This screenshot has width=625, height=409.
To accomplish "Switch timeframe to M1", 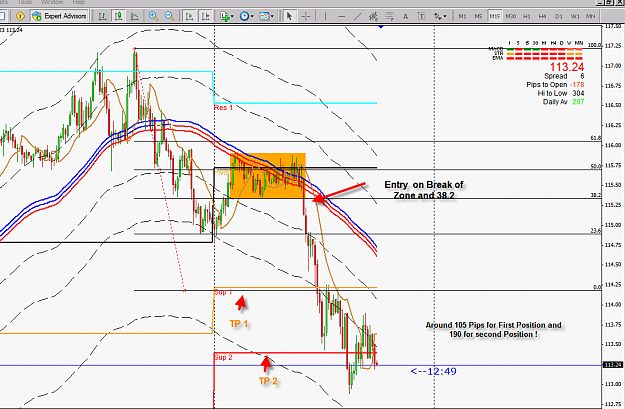I will [x=462, y=16].
